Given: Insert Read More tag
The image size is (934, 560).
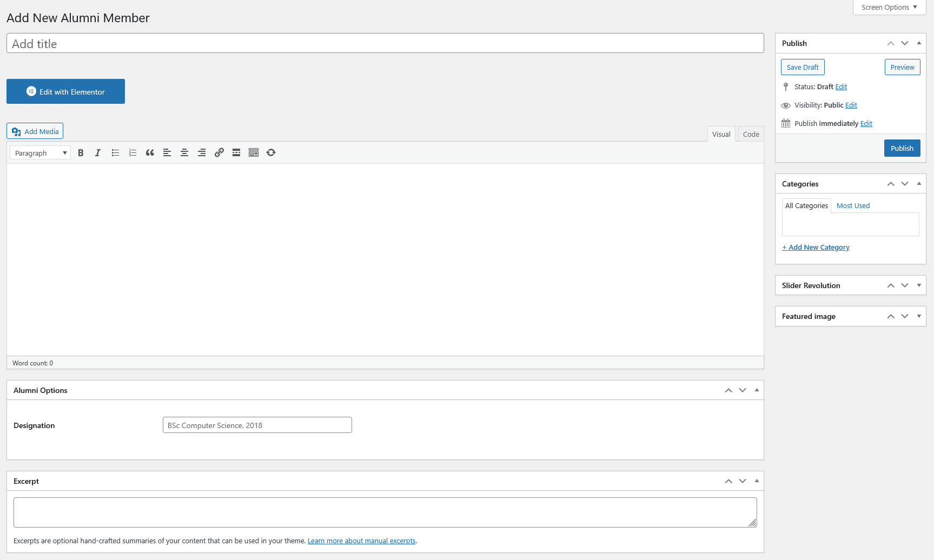Looking at the screenshot, I should (x=236, y=153).
